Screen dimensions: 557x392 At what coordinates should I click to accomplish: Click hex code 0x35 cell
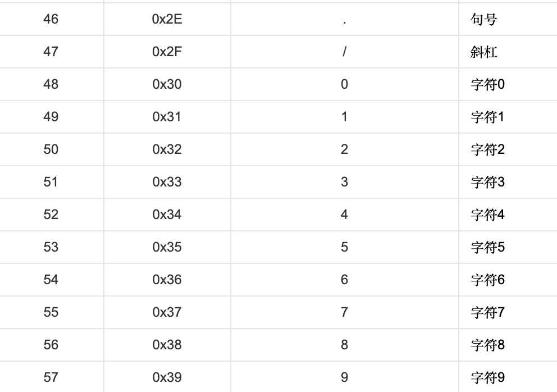coord(167,247)
